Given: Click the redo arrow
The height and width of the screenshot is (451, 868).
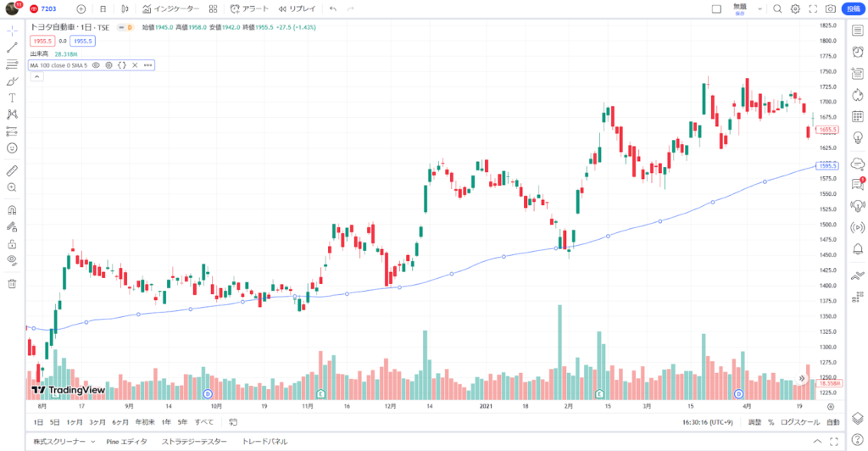Looking at the screenshot, I should [x=350, y=8].
